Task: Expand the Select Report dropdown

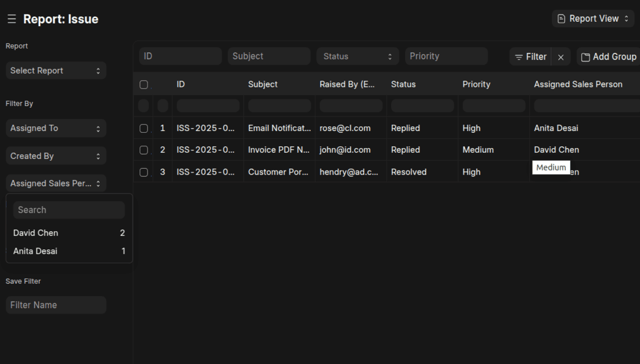Action: point(56,70)
